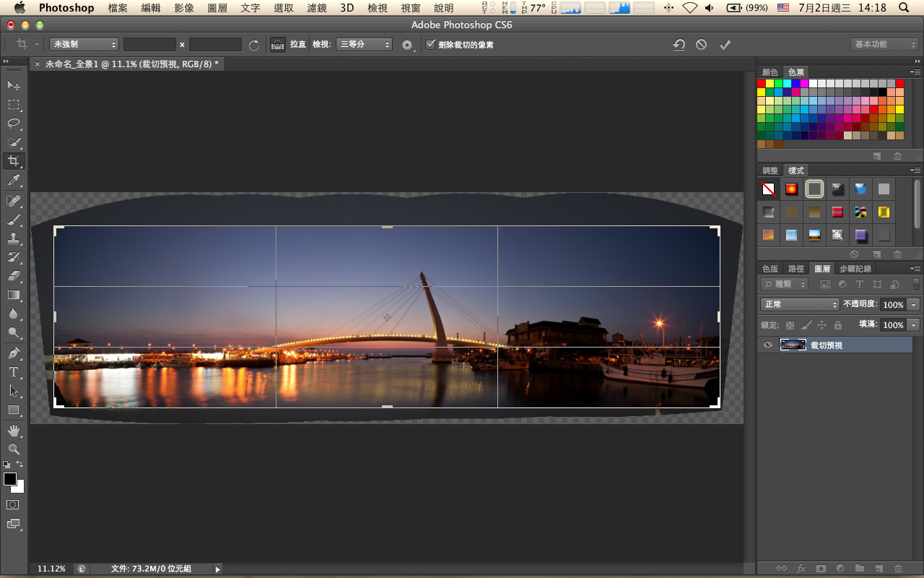Open the 圖層 menu in menu bar
Viewport: 924px width, 578px height.
coord(217,8)
